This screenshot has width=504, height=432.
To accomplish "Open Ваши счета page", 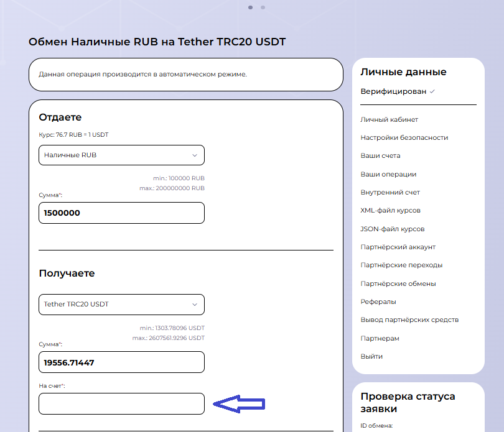I will (381, 156).
